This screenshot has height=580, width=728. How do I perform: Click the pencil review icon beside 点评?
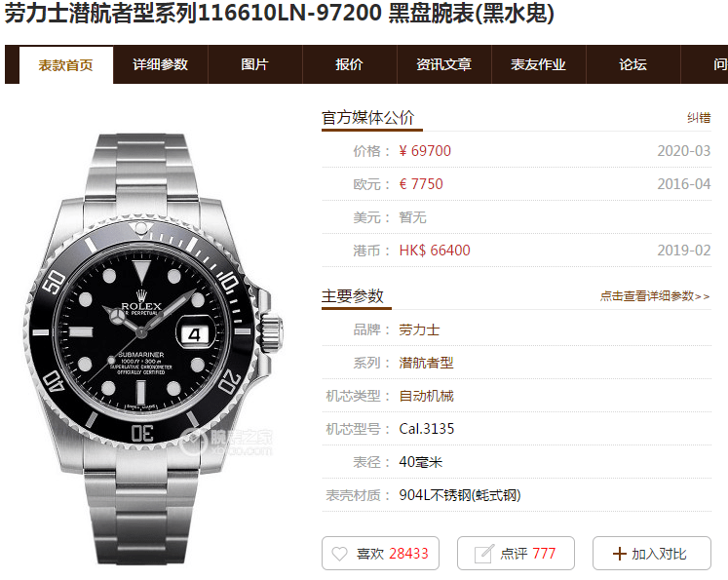point(483,554)
